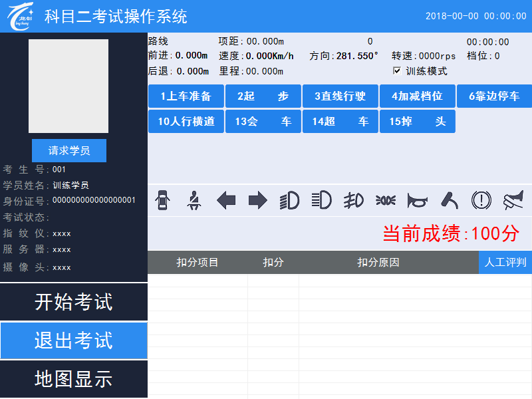
Task: Click the left turn signal arrow
Action: (226, 200)
